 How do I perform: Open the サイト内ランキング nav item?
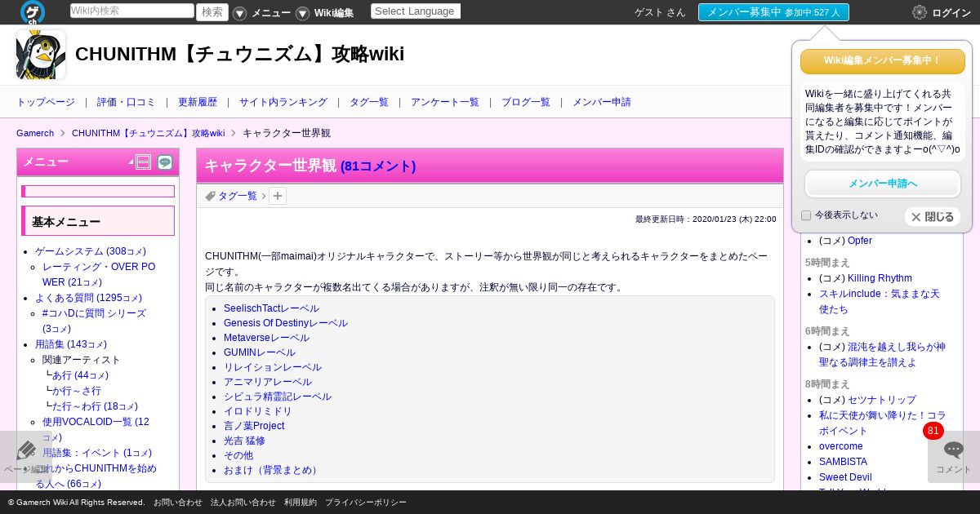click(283, 102)
